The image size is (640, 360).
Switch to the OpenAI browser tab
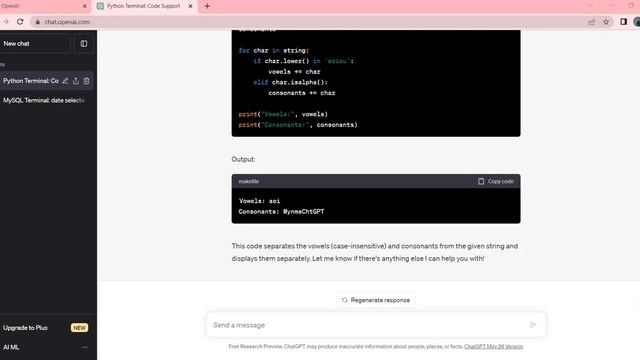[41, 6]
